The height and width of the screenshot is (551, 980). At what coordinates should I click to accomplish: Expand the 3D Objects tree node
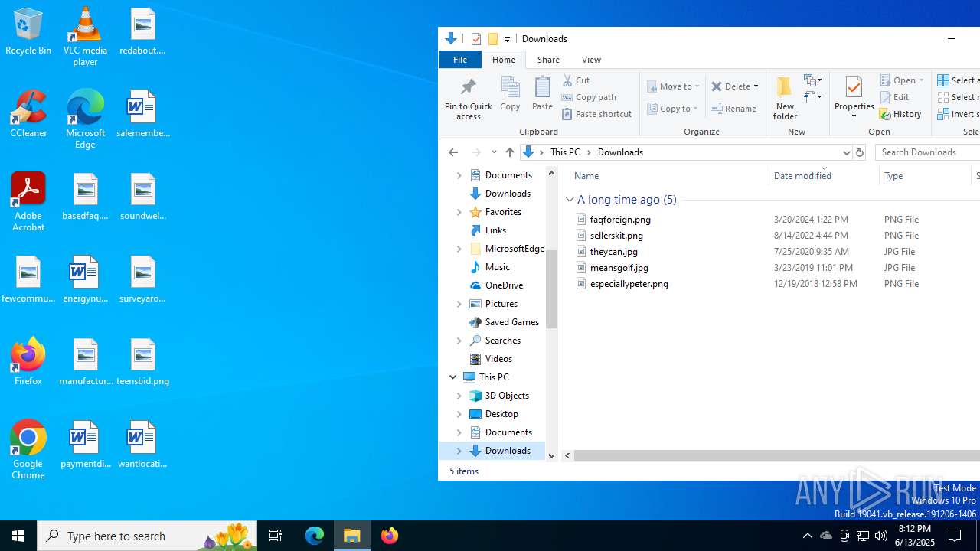point(459,396)
